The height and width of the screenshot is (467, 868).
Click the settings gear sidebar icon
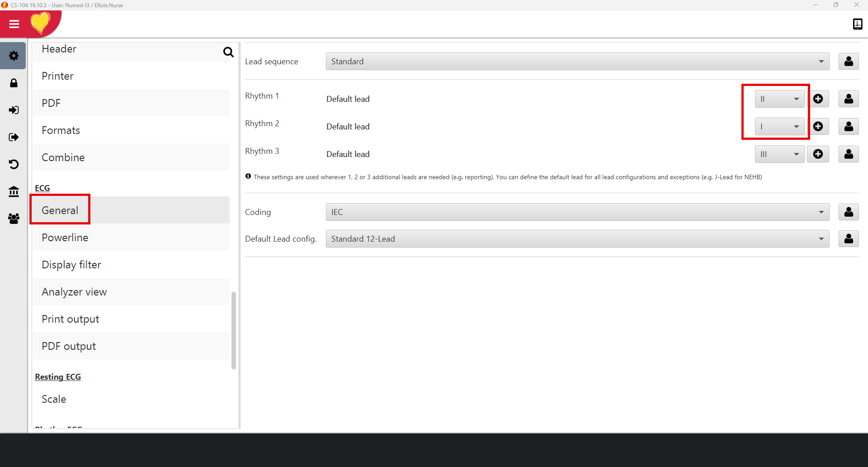[14, 56]
